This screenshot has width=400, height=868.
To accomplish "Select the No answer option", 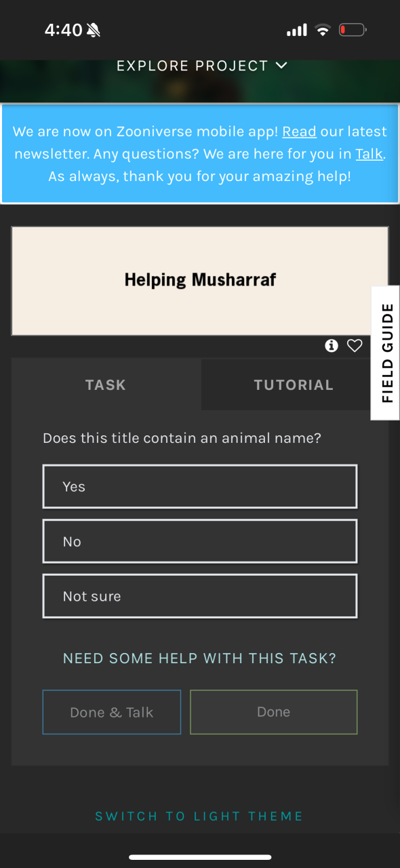I will pos(200,541).
